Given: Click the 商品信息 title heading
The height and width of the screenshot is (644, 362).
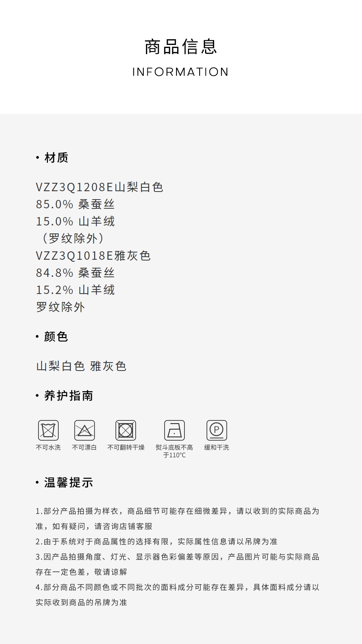Looking at the screenshot, I should (181, 47).
